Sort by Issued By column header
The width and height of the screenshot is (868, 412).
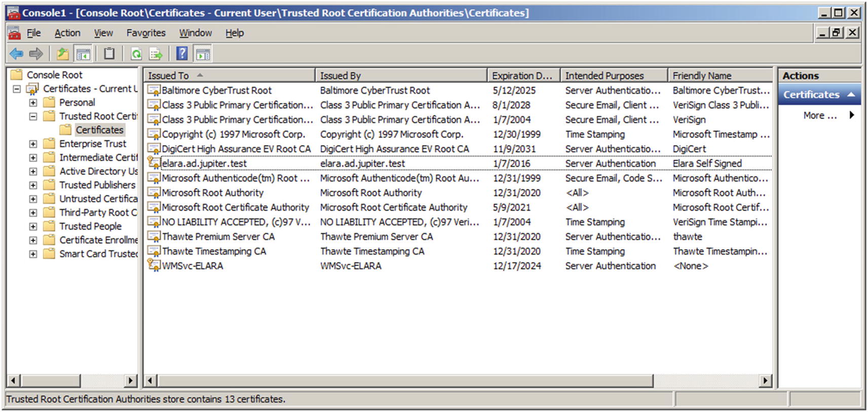[401, 76]
